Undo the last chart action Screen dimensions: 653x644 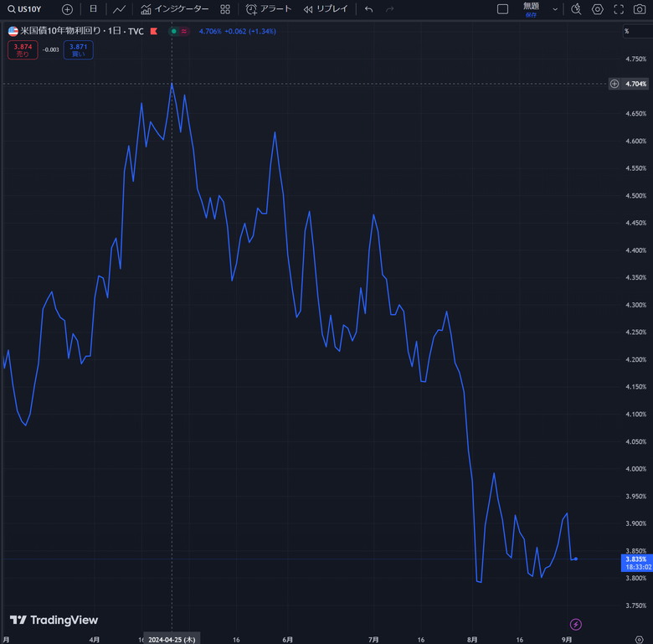click(368, 9)
